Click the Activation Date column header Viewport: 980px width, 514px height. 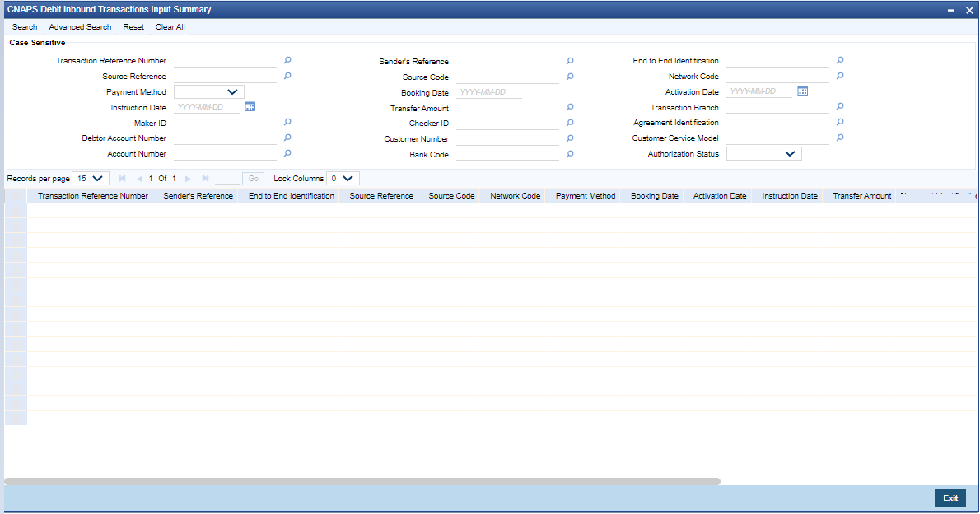(720, 196)
